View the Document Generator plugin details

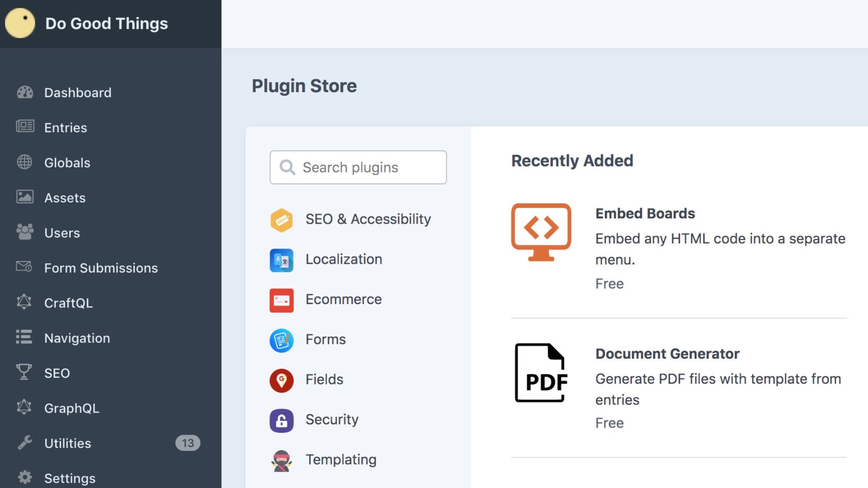click(667, 354)
